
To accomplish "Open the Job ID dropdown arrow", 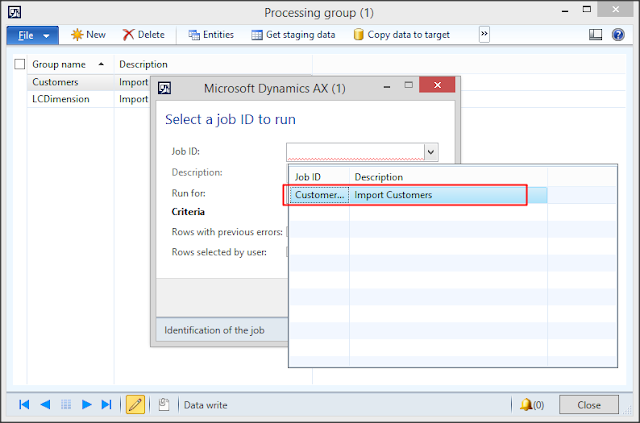I will point(431,152).
